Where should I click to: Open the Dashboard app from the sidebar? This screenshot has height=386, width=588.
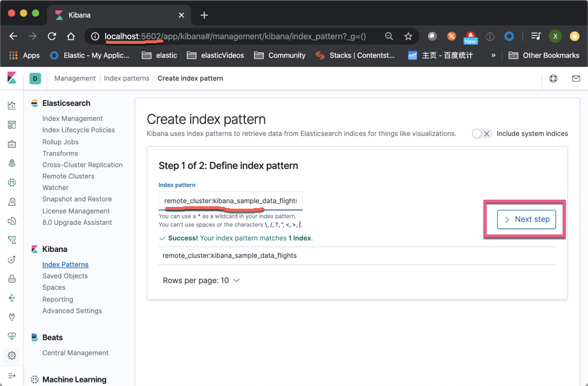click(x=11, y=124)
